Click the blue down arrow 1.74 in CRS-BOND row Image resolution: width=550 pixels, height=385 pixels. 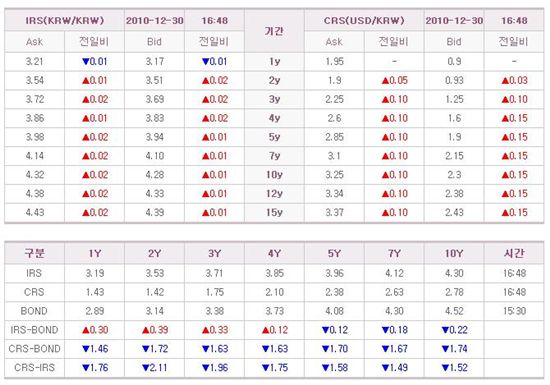tap(454, 349)
